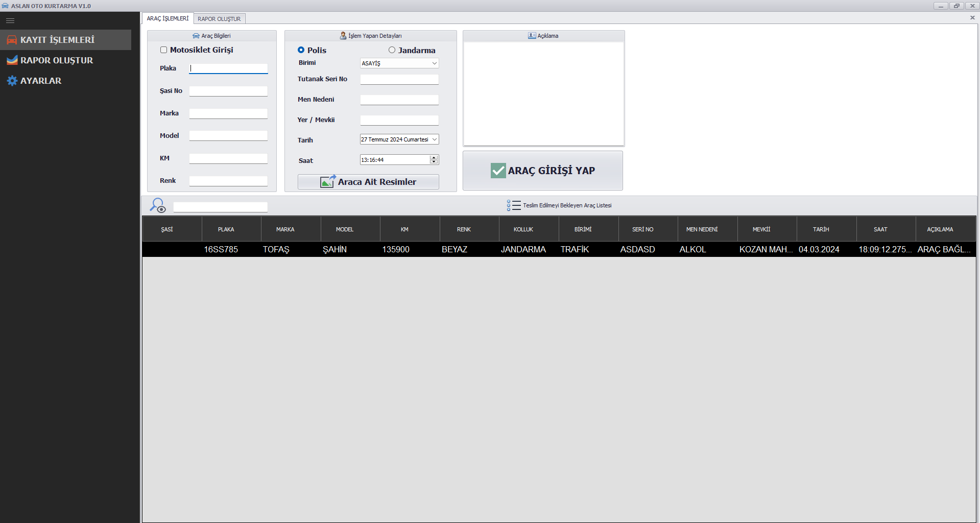Image resolution: width=980 pixels, height=523 pixels.
Task: Click into the Açıklama text area
Action: (x=543, y=94)
